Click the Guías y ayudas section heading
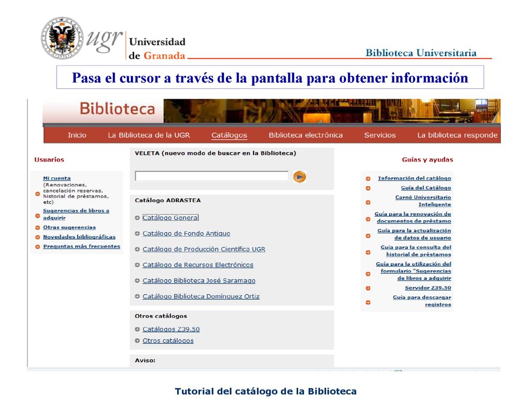Screen dimensions: 532x399 click(x=428, y=159)
